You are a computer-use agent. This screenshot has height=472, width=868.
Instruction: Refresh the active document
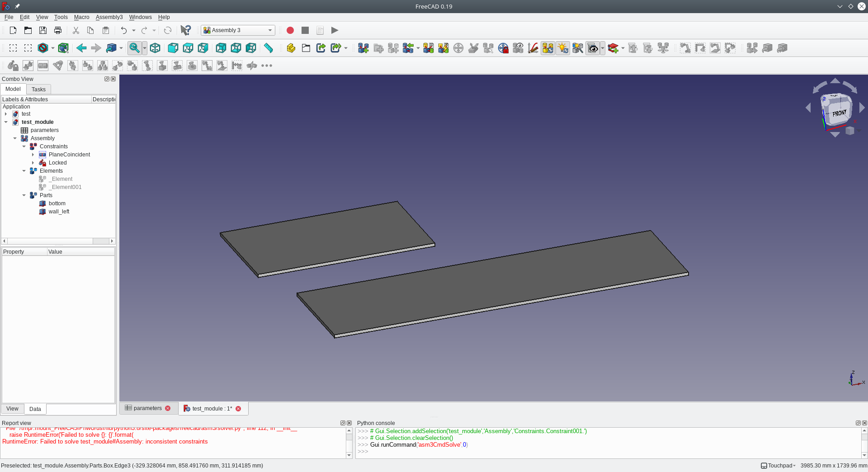[x=168, y=30]
